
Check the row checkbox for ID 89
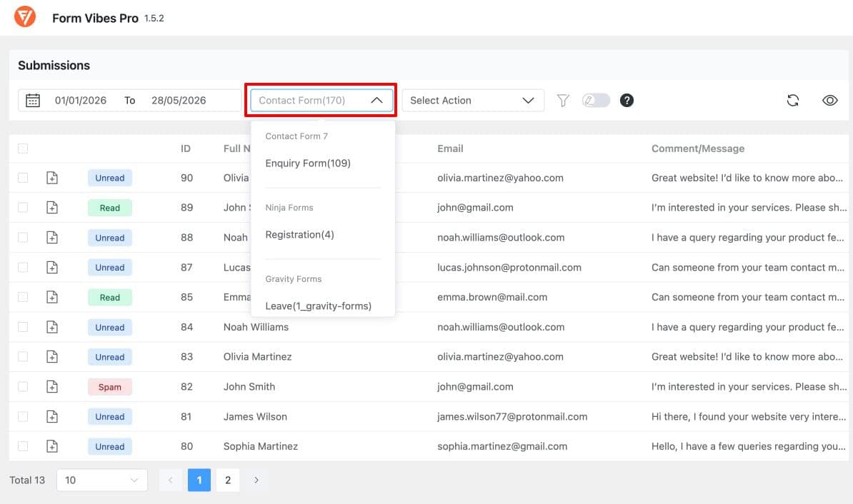tap(23, 207)
